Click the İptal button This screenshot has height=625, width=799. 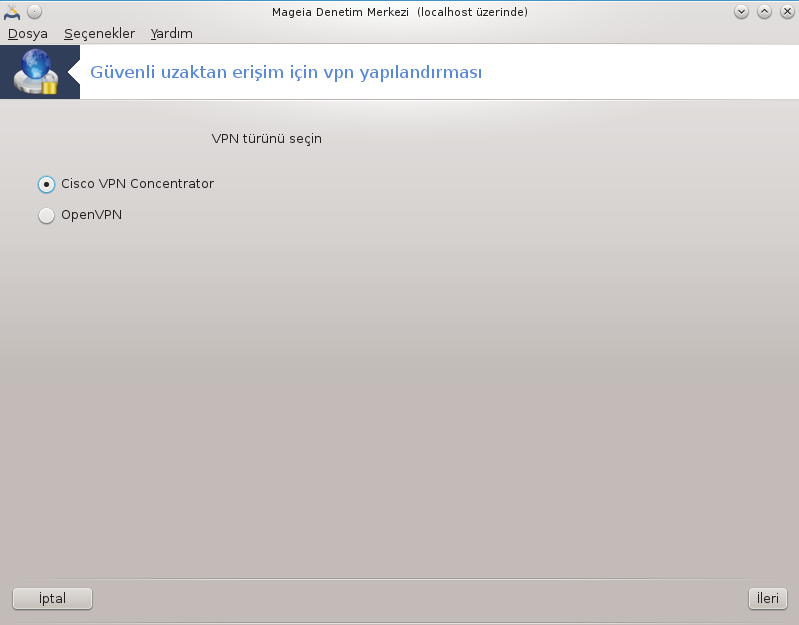pos(52,599)
